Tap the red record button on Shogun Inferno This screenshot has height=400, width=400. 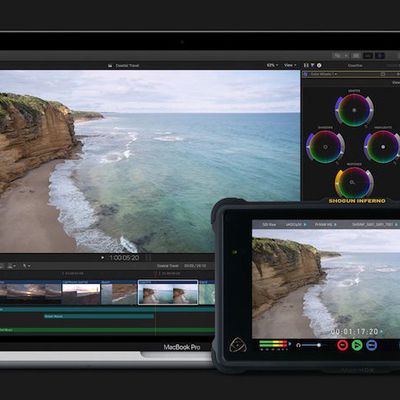coord(342,345)
